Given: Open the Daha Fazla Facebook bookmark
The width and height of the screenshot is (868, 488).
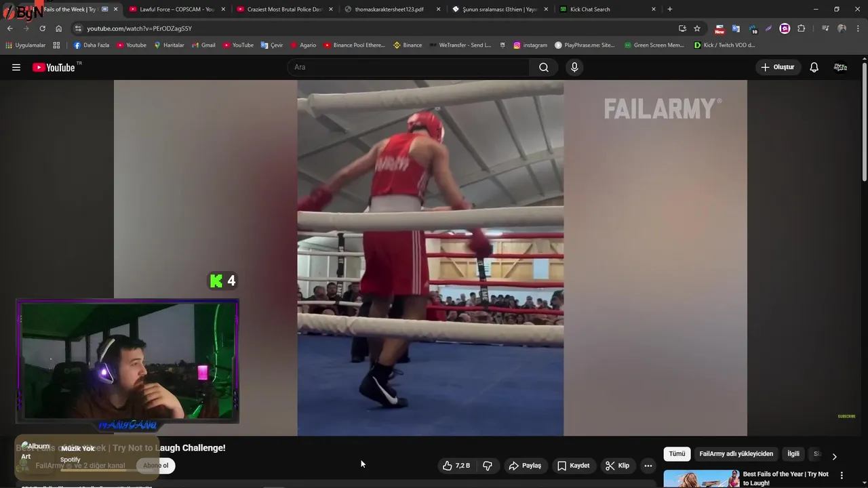Looking at the screenshot, I should pos(91,45).
